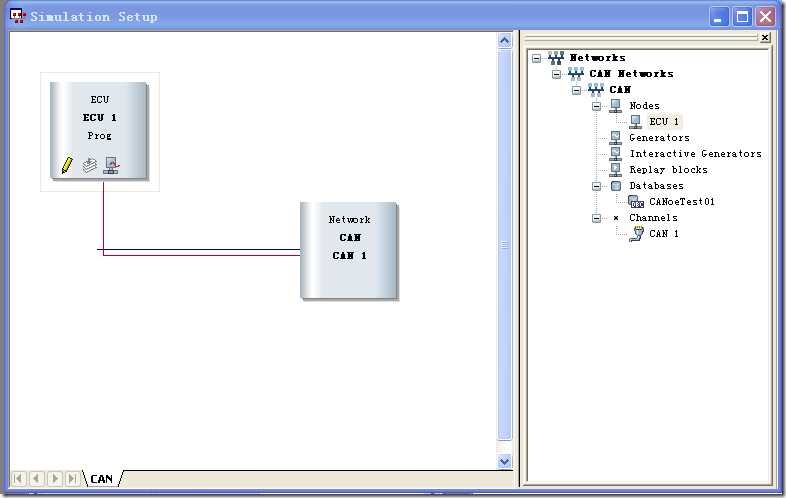
Task: Click the Replay blocks icon
Action: (616, 170)
